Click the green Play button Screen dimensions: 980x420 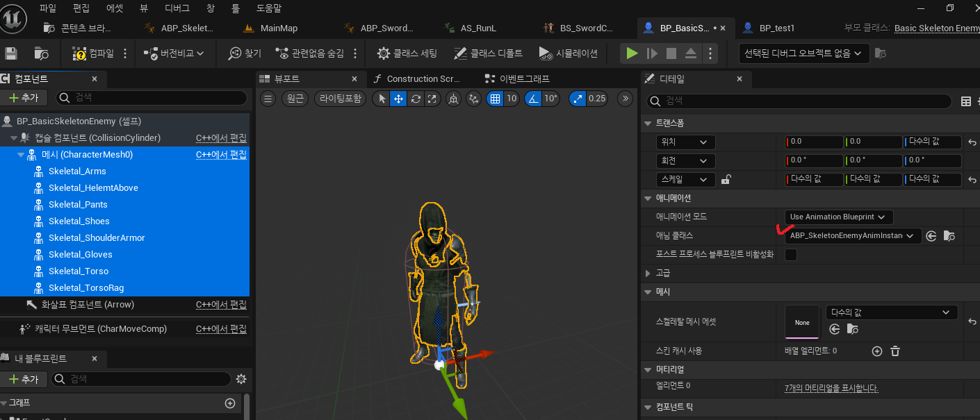[632, 53]
